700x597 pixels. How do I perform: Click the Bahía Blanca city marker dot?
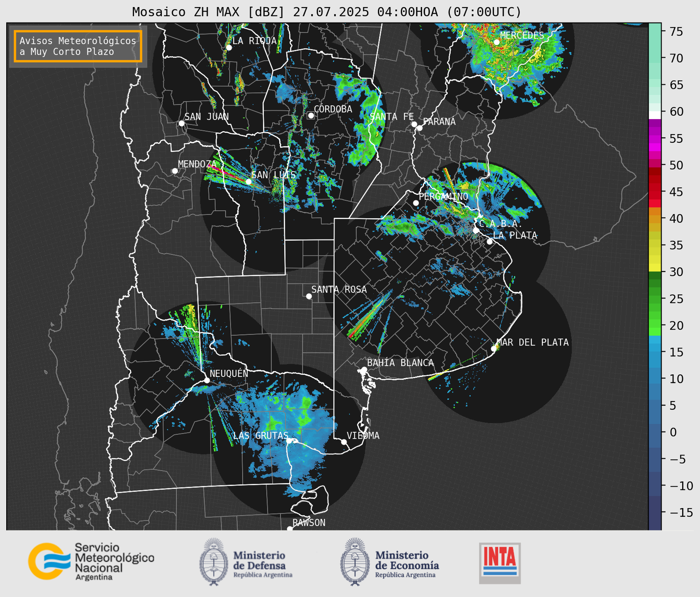(364, 369)
